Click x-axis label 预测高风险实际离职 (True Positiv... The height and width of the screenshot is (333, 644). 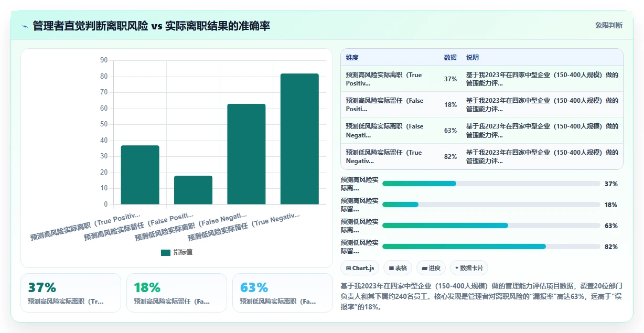(85, 227)
